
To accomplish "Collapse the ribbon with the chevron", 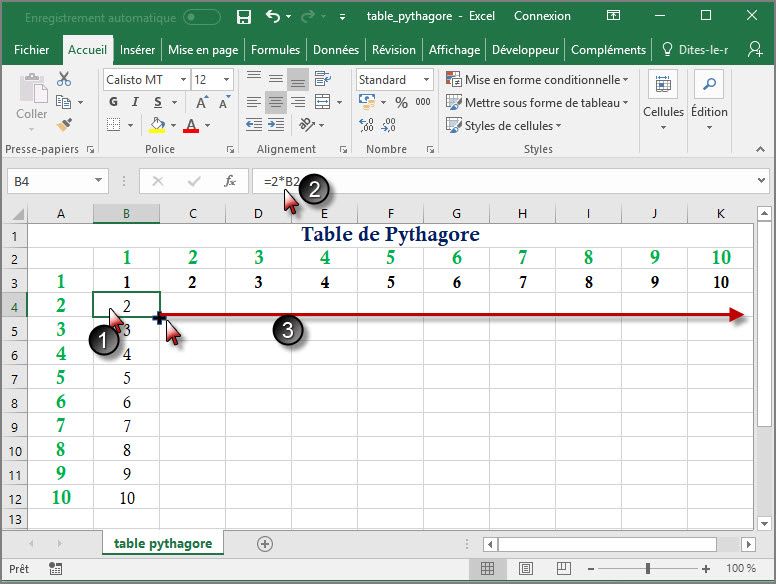I will [x=760, y=149].
